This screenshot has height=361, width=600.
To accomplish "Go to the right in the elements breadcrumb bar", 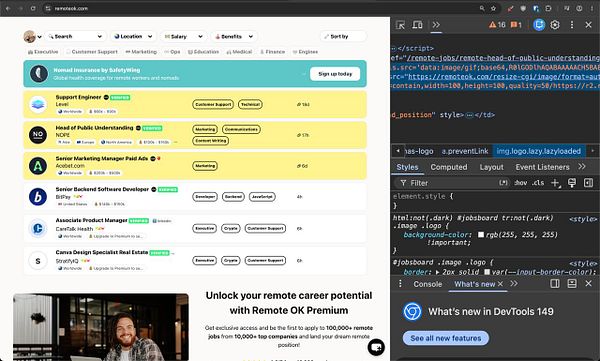I will [593, 151].
